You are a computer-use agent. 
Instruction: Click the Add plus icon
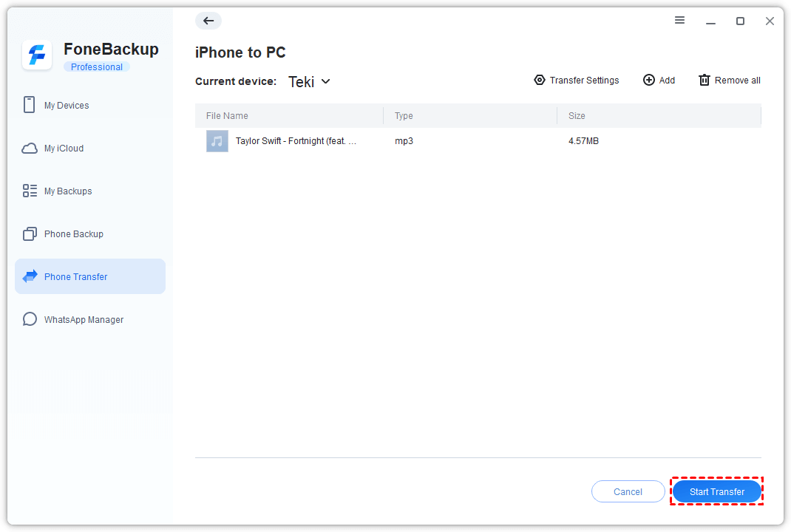pos(649,80)
